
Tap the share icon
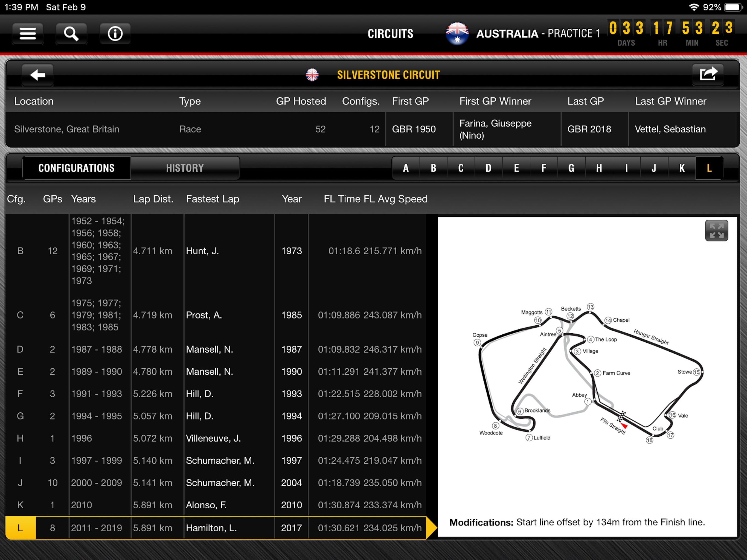click(708, 74)
